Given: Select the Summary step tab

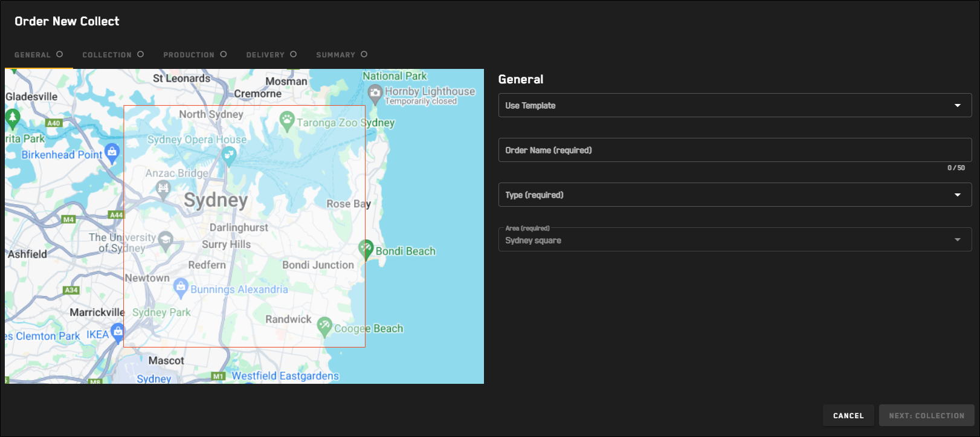Looking at the screenshot, I should [x=341, y=54].
